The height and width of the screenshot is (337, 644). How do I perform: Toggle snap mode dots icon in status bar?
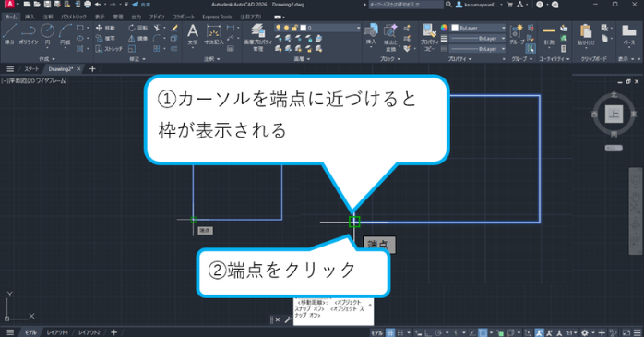pyautogui.click(x=400, y=332)
